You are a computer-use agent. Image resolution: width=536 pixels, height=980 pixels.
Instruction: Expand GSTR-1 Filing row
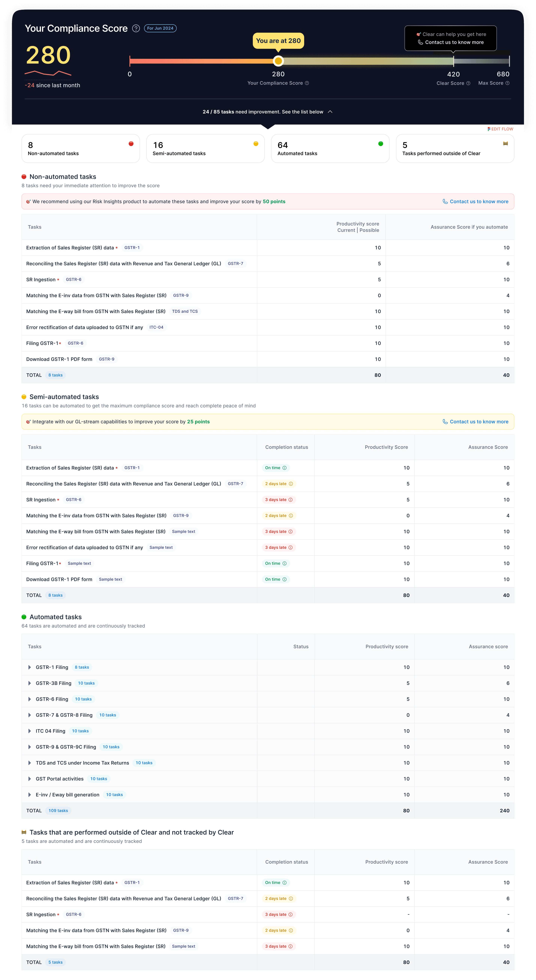30,668
